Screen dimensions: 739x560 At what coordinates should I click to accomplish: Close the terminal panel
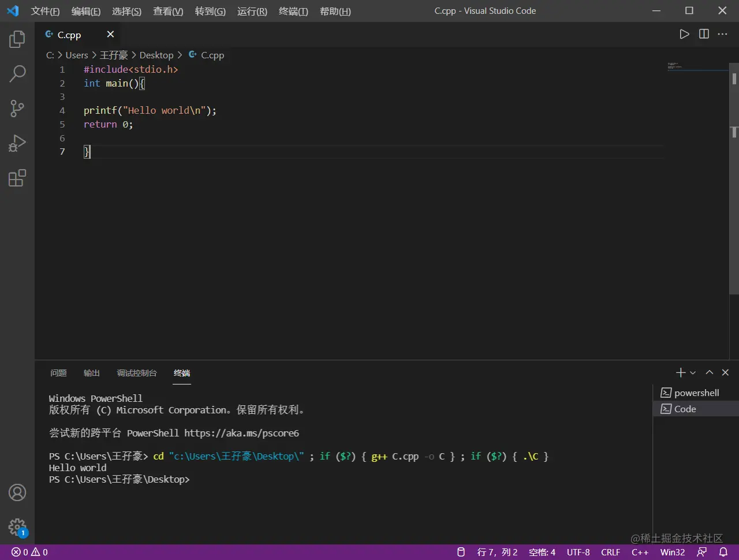(x=726, y=373)
